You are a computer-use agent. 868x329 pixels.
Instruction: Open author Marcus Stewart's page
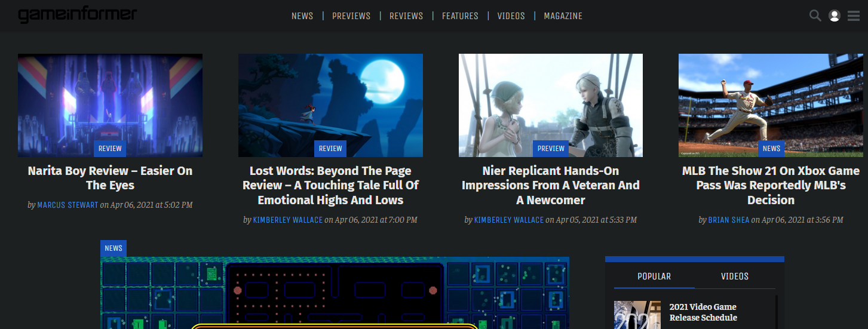click(x=68, y=205)
